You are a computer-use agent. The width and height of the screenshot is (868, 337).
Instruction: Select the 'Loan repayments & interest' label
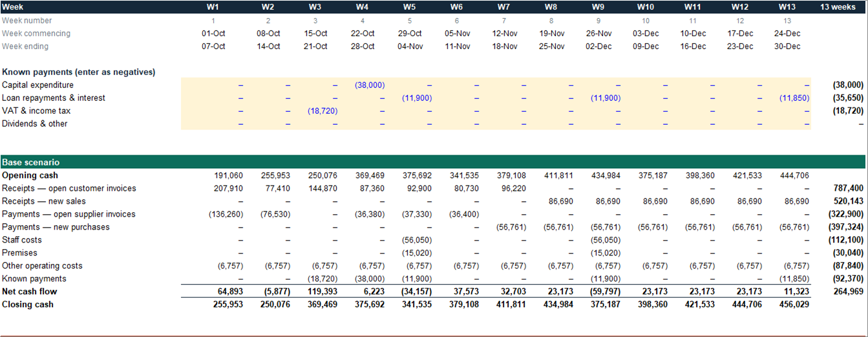point(53,98)
